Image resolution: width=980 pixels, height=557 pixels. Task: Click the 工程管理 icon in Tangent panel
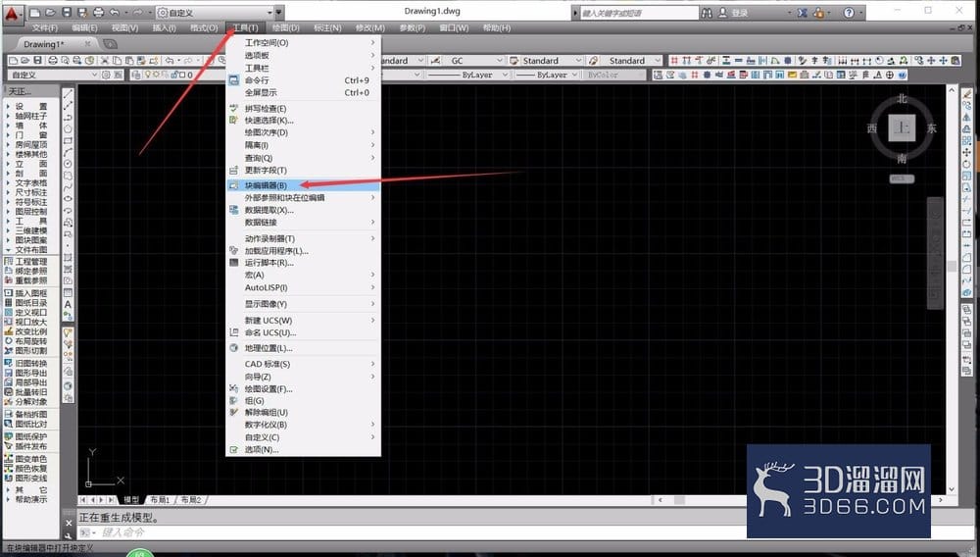tap(9, 261)
